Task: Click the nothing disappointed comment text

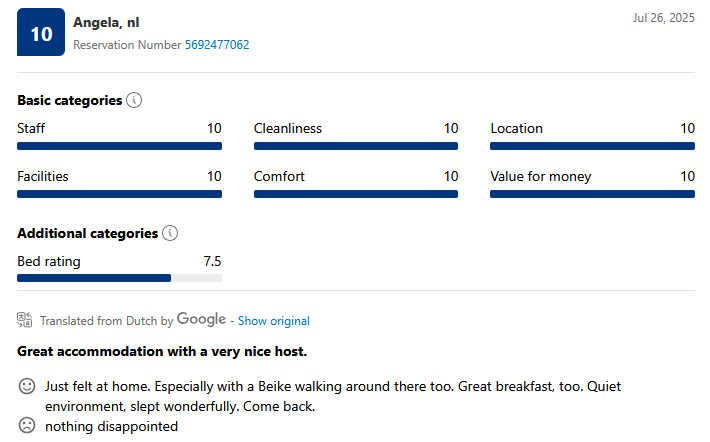Action: click(111, 426)
